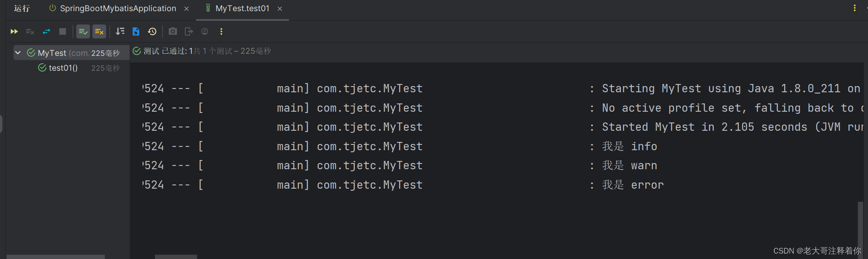Close the SpringBootMybatisApplication tab
The height and width of the screenshot is (259, 868).
tap(187, 9)
